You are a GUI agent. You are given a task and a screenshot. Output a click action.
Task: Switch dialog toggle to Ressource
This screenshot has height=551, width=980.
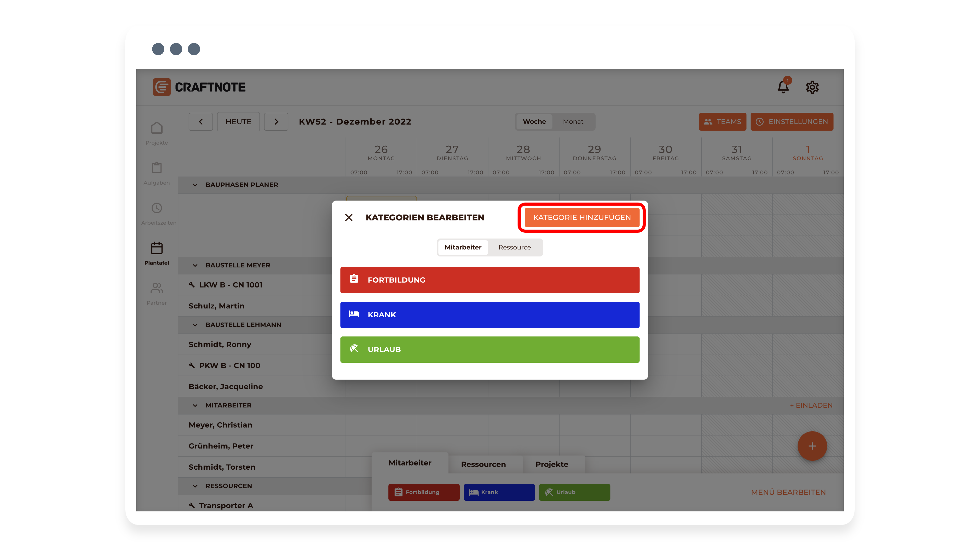[514, 247]
